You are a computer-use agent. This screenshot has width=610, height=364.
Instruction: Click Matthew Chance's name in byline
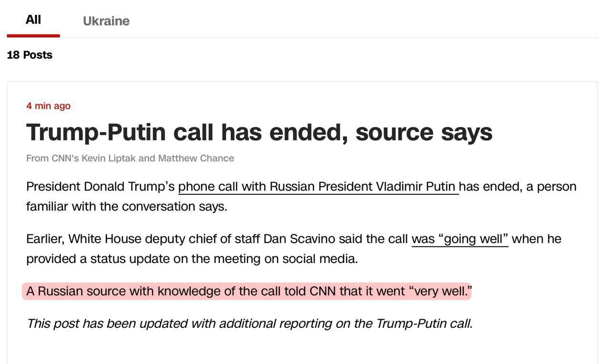click(196, 158)
